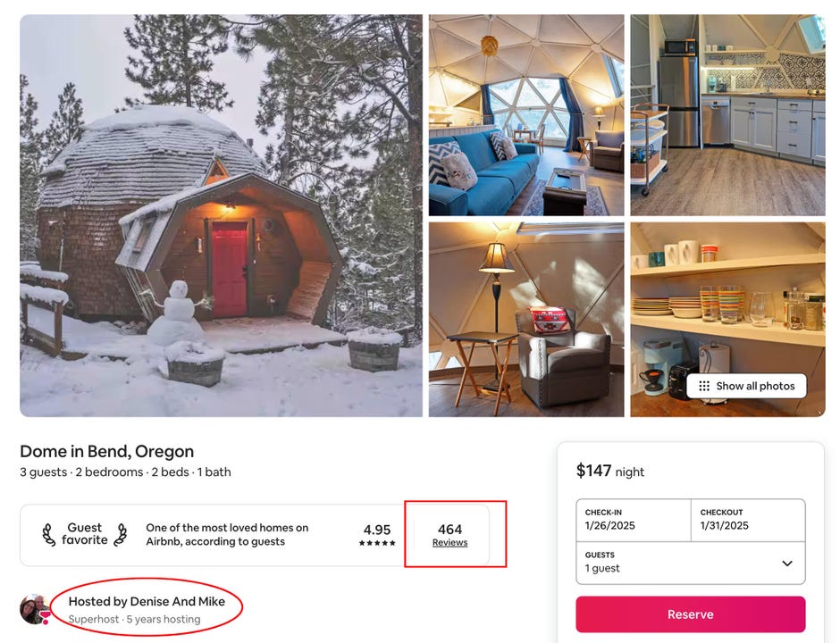The height and width of the screenshot is (643, 840).
Task: Click the right laurel icon by Guest favorite
Action: point(121,535)
